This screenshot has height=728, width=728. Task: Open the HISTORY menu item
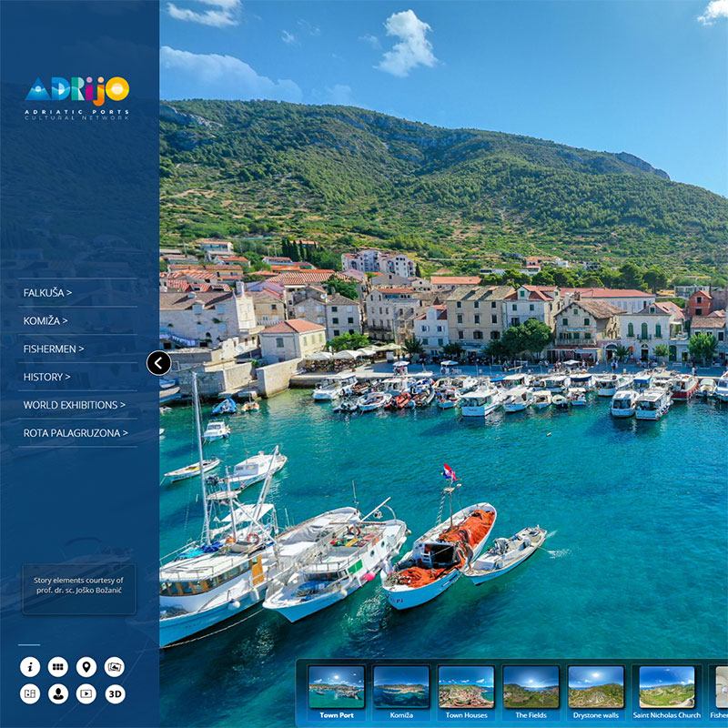pyautogui.click(x=46, y=377)
